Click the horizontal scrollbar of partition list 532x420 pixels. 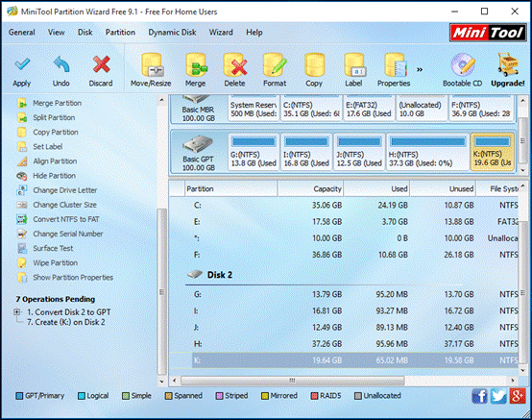pos(292,381)
